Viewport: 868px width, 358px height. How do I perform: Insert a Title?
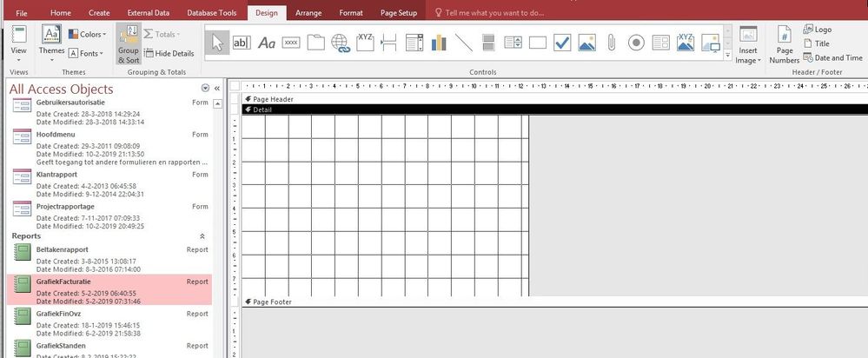tap(817, 43)
